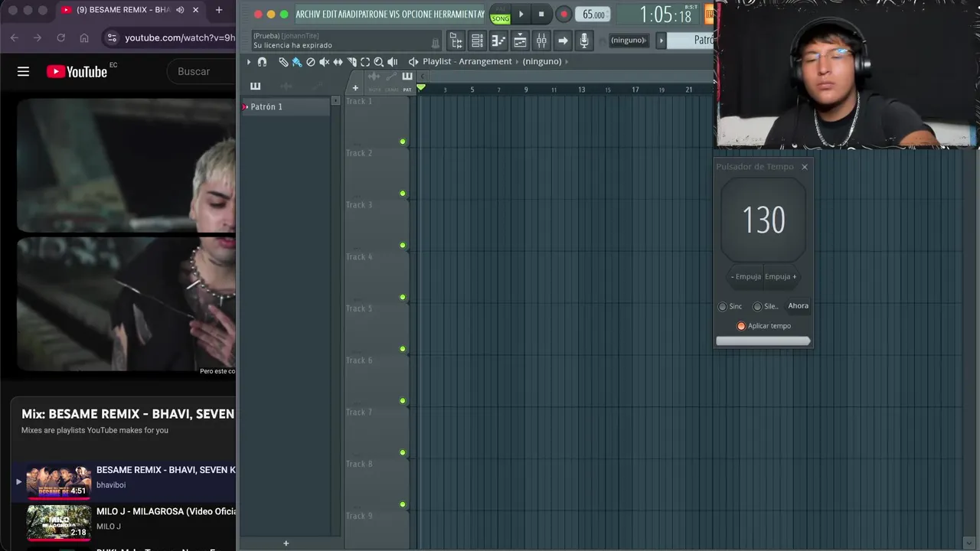Select the playback speaker tool
Screen dimensions: 980x551
pos(392,62)
